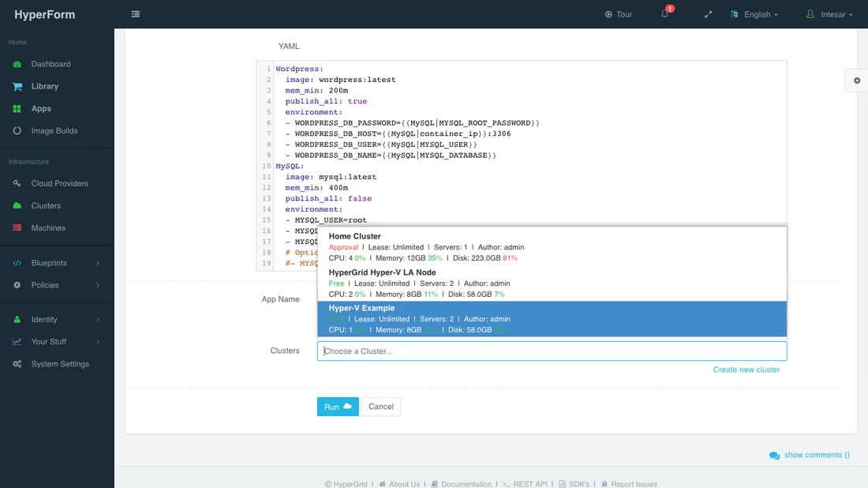This screenshot has width=868, height=488.
Task: Click the HyperGrid copyright footer link
Action: pyautogui.click(x=346, y=484)
